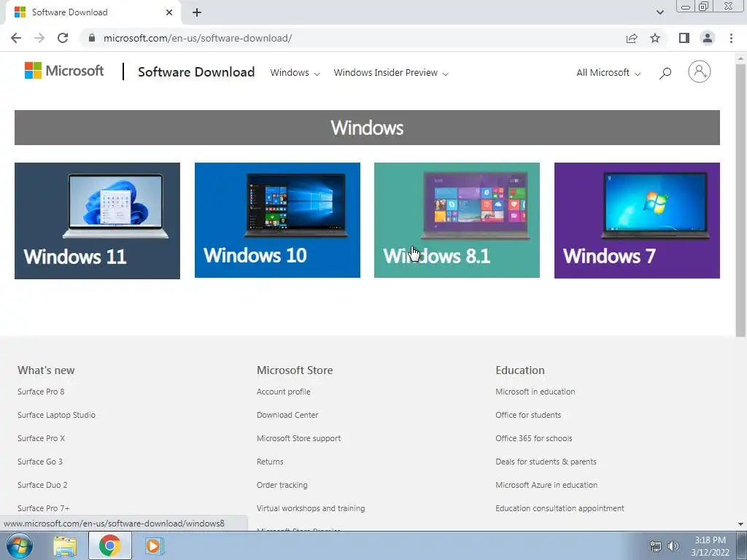
Task: Reload the current page
Action: point(63,38)
